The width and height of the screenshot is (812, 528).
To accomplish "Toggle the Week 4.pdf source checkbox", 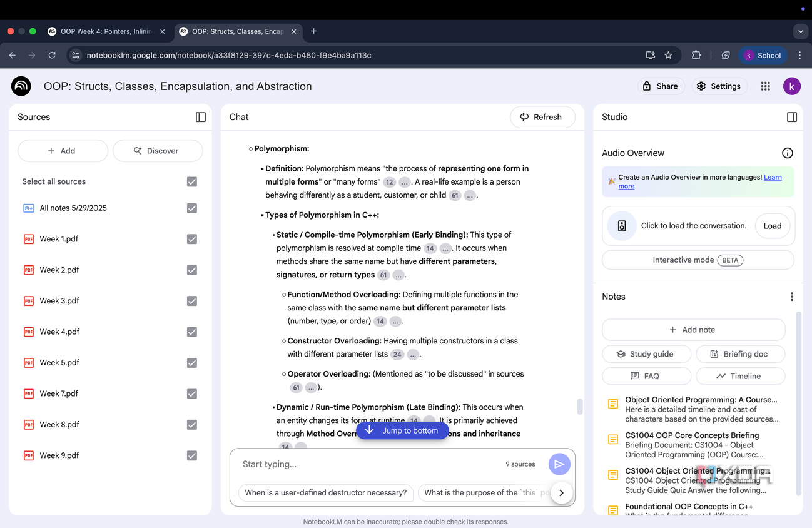I will (192, 332).
